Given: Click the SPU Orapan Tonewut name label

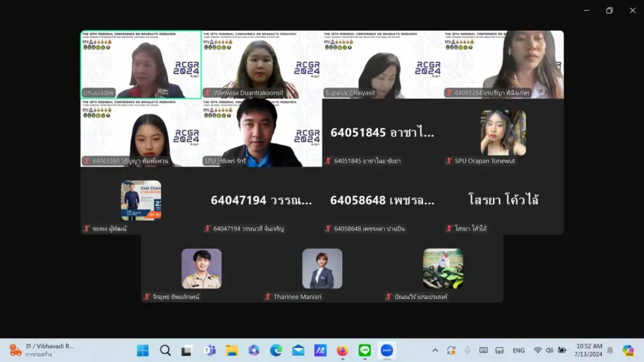Looking at the screenshot, I should point(485,161).
